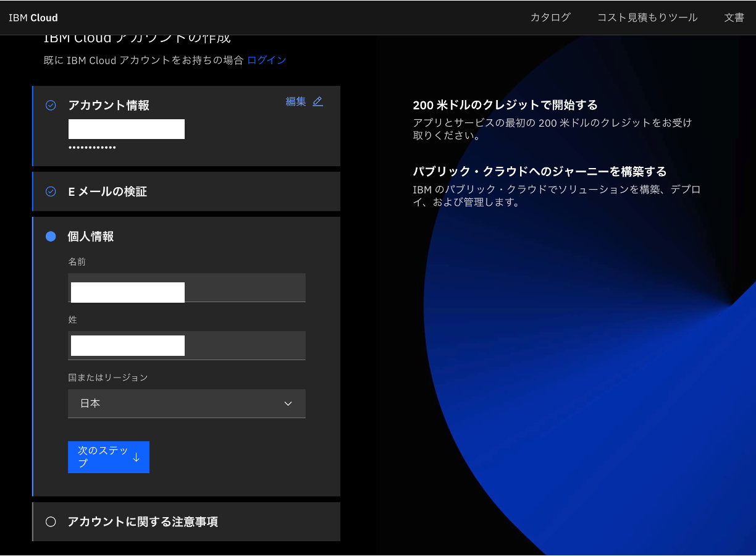The image size is (756, 556).
Task: Click the masked password dots
Action: [92, 148]
